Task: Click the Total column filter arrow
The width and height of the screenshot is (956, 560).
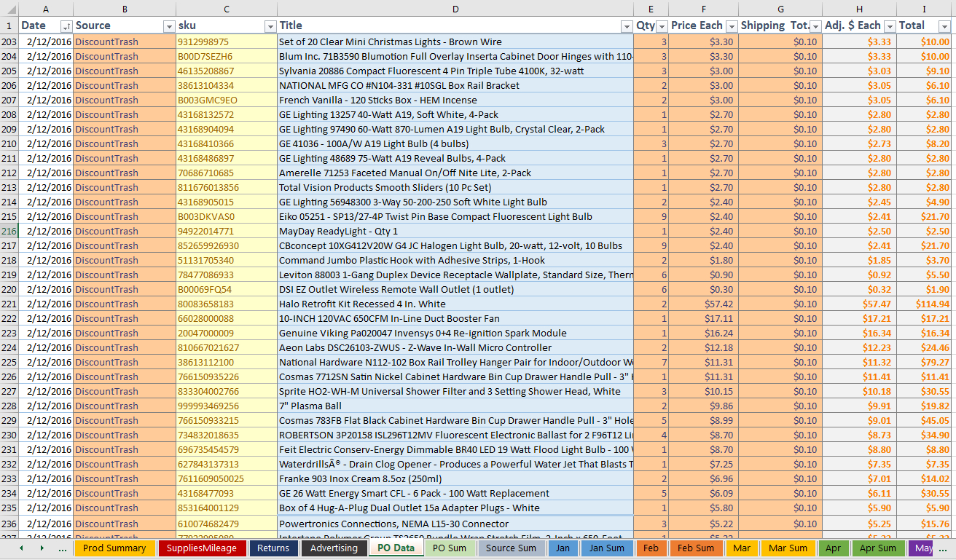Action: 944,26
